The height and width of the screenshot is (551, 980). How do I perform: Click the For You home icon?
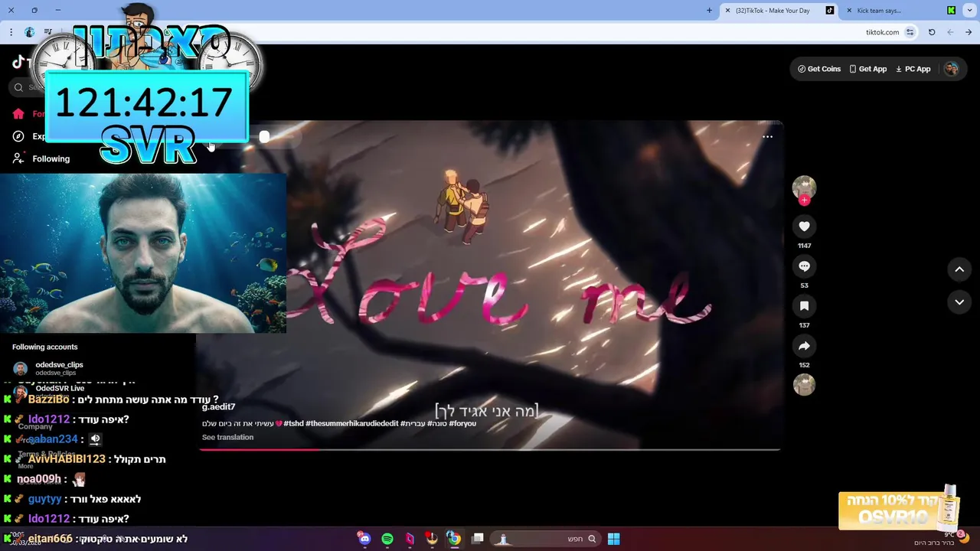(x=18, y=114)
